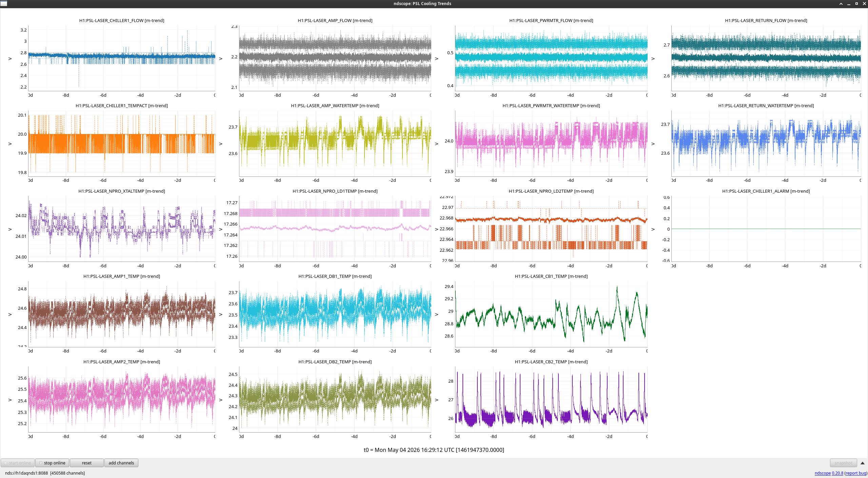Click the 17.268 tick on the LD1TEMP axis
The width and height of the screenshot is (868, 478).
click(231, 213)
